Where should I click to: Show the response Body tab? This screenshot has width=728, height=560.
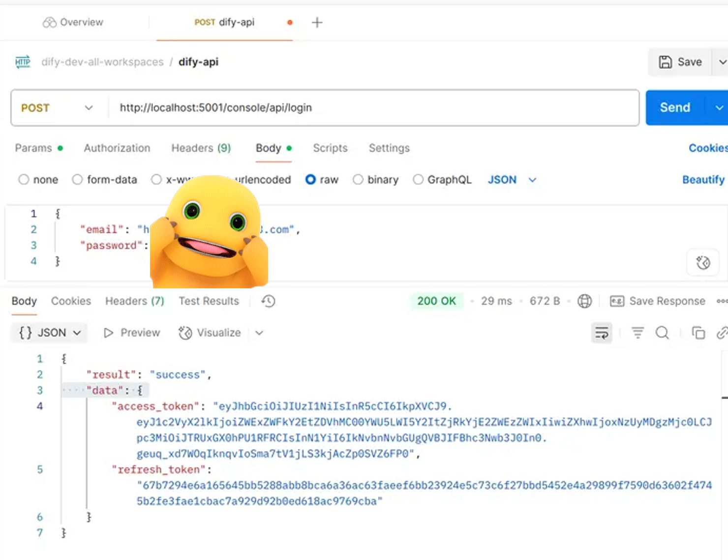pos(24,301)
